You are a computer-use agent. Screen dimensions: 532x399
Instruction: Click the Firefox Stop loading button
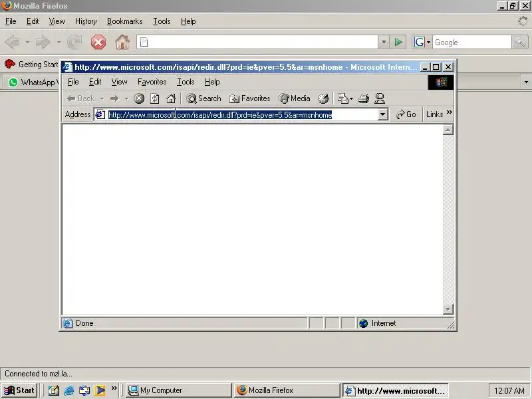pos(98,43)
